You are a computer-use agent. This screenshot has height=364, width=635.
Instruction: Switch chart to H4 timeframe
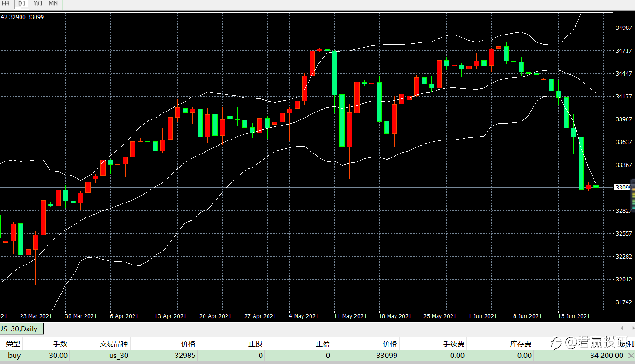tap(6, 3)
